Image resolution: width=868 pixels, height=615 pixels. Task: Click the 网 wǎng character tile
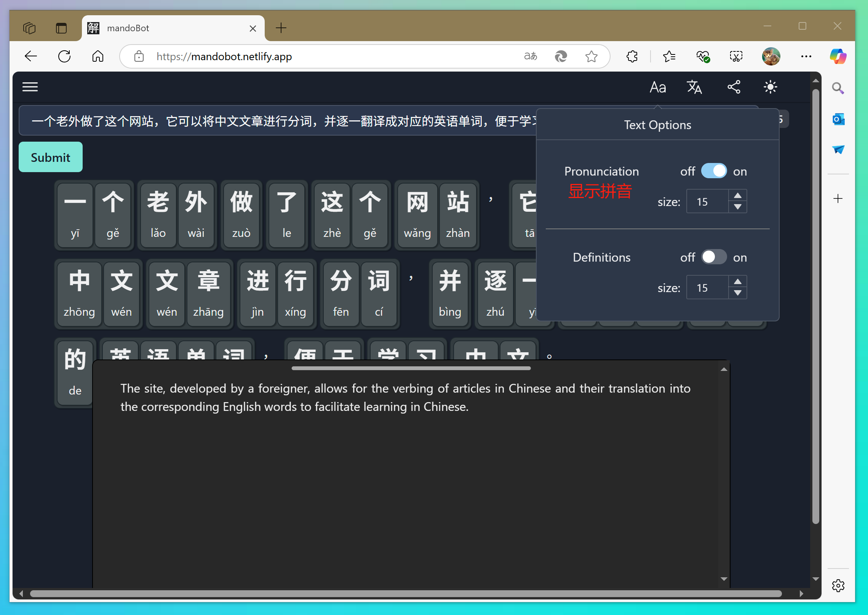pyautogui.click(x=417, y=215)
